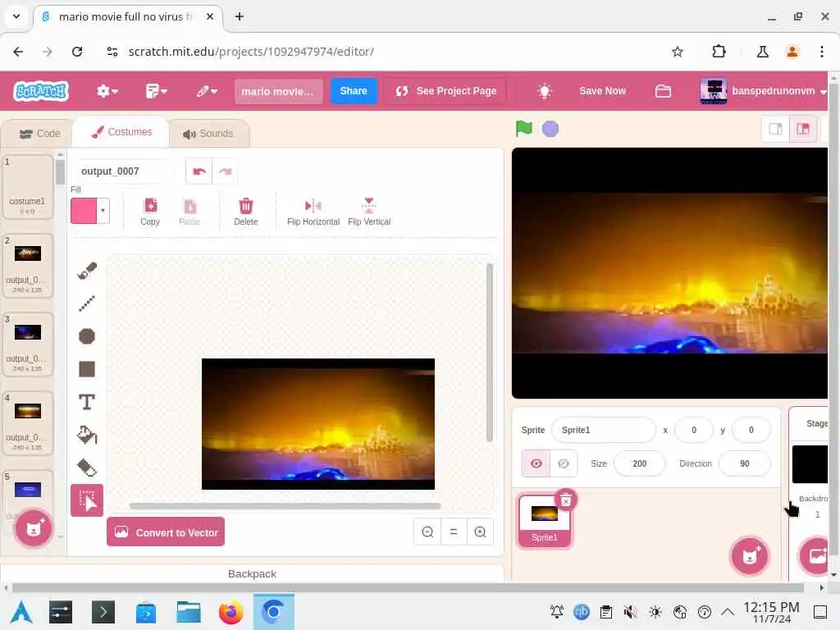Click the Undo arrow

pos(199,171)
